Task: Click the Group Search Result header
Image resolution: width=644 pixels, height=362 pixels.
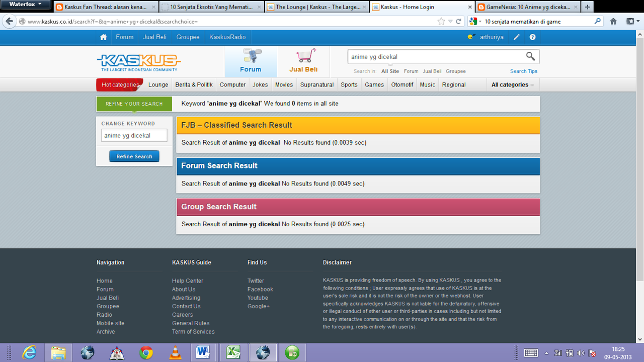Action: click(x=358, y=207)
